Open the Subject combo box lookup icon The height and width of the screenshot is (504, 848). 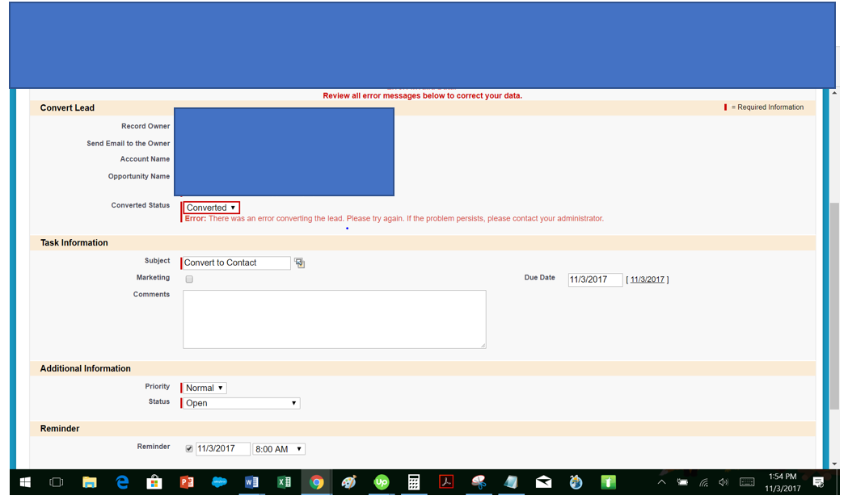coord(300,263)
